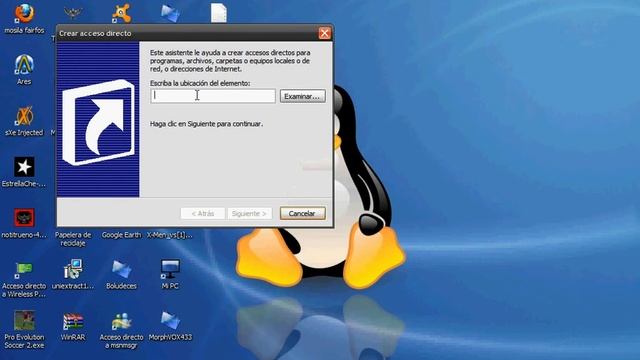Select the blue folder icon on desktop top row
Screen dimensions: 640x360
[x=170, y=13]
